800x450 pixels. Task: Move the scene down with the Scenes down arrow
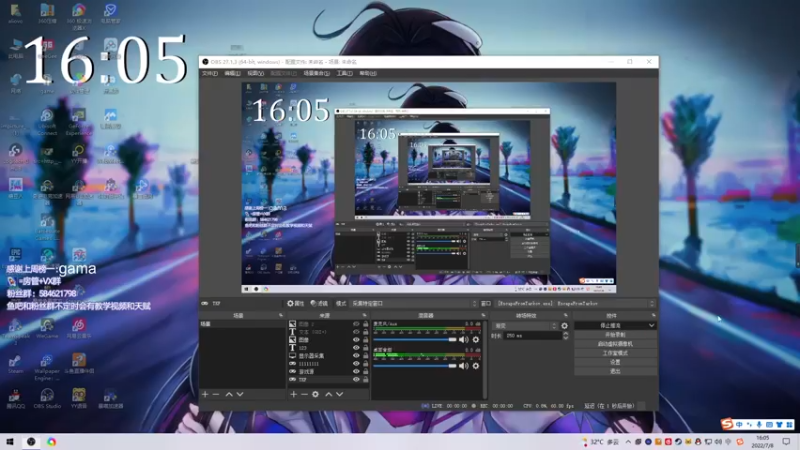pyautogui.click(x=240, y=394)
